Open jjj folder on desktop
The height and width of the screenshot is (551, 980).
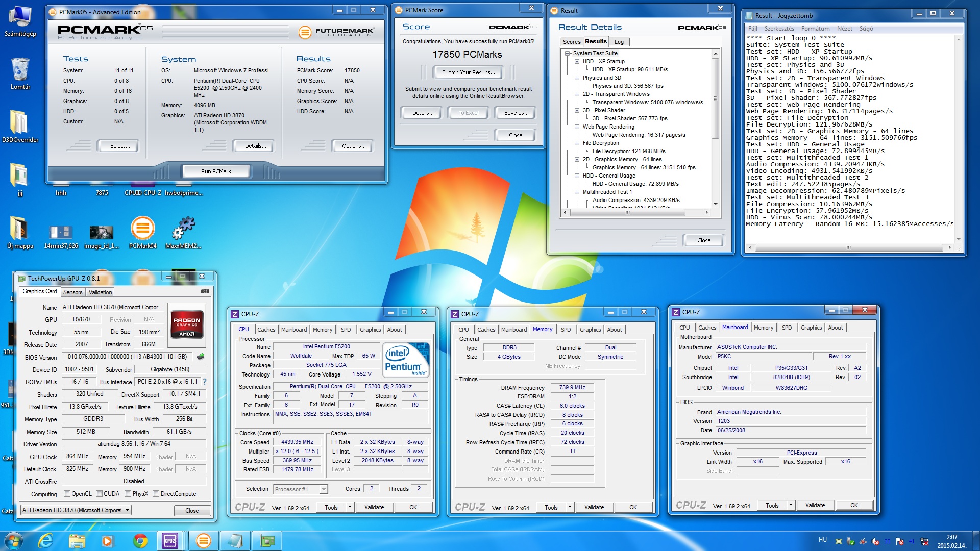(20, 179)
